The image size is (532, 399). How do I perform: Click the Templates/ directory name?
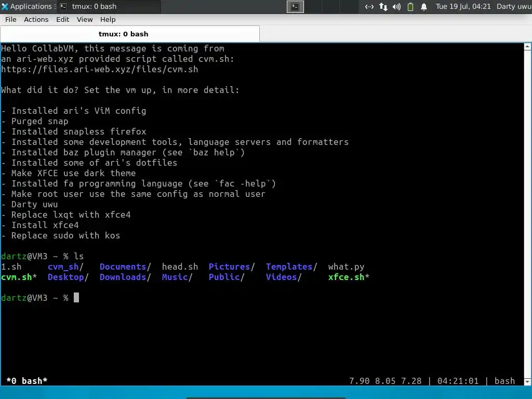pyautogui.click(x=291, y=267)
